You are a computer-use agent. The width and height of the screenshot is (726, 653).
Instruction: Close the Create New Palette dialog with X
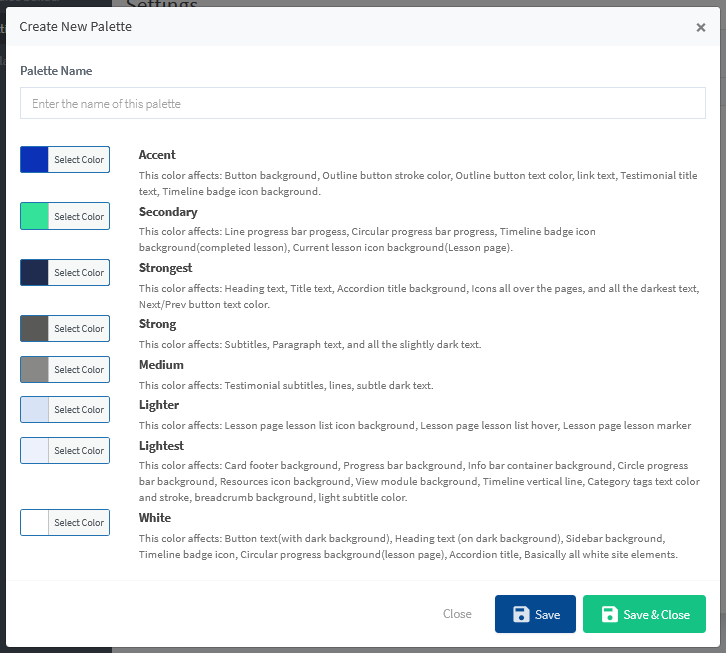(701, 27)
